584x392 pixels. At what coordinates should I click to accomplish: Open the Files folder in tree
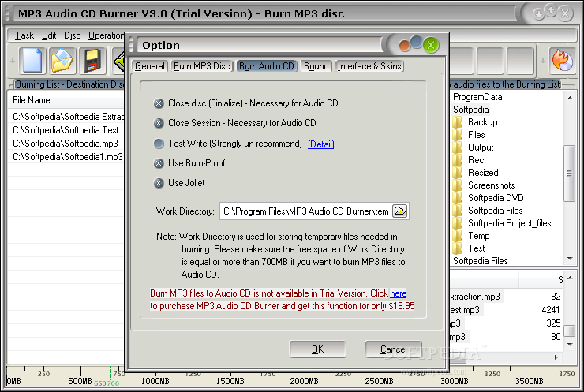click(x=476, y=135)
